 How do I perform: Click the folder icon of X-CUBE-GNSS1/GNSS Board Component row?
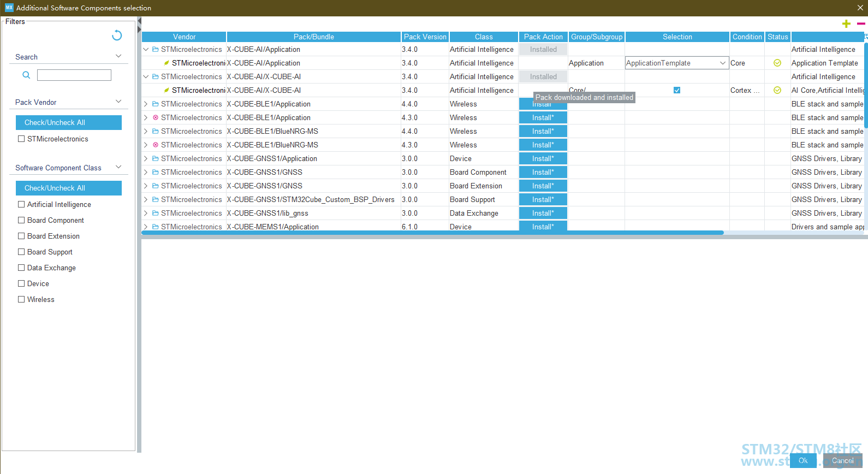[x=156, y=172]
